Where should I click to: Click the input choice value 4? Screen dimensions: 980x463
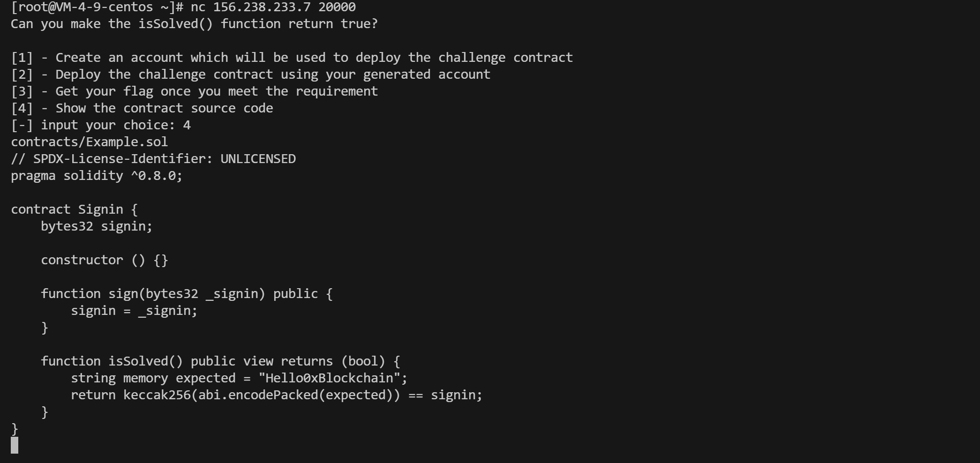coord(187,125)
